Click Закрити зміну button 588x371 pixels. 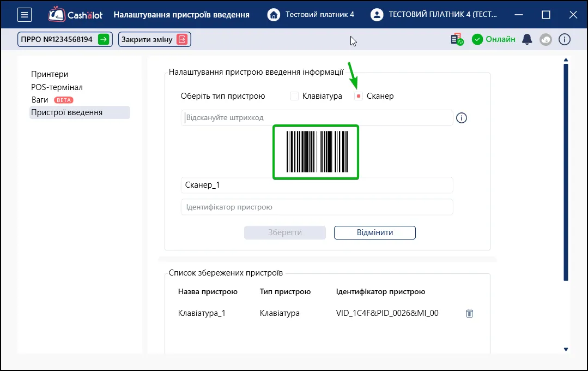point(155,39)
